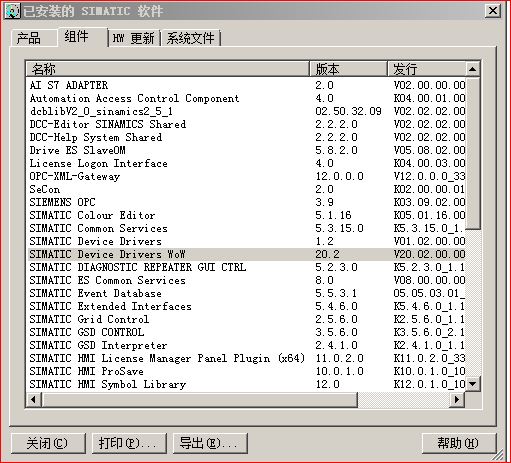Click the horizontal scrollbar right arrow
Image resolution: width=511 pixels, height=463 pixels.
point(457,399)
